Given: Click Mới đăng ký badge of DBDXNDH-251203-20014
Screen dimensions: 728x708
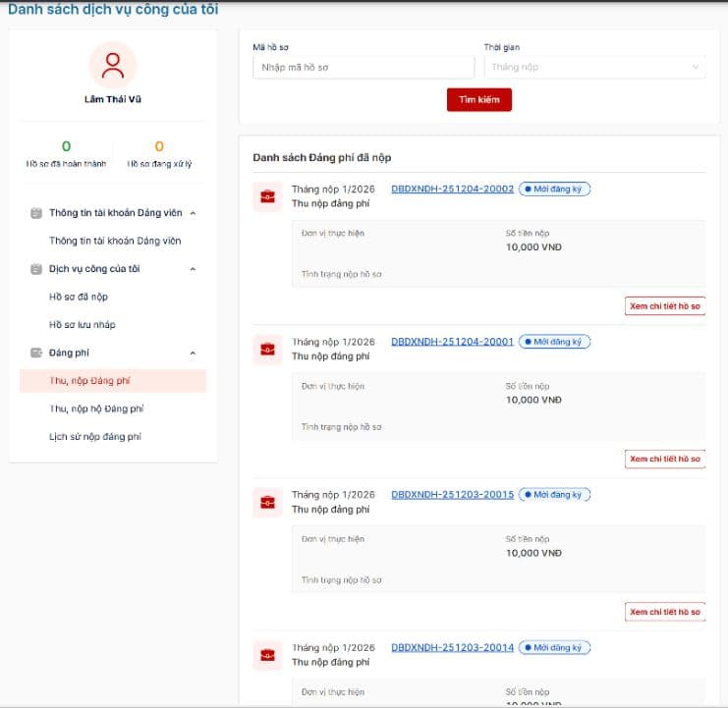Looking at the screenshot, I should pos(554,647).
